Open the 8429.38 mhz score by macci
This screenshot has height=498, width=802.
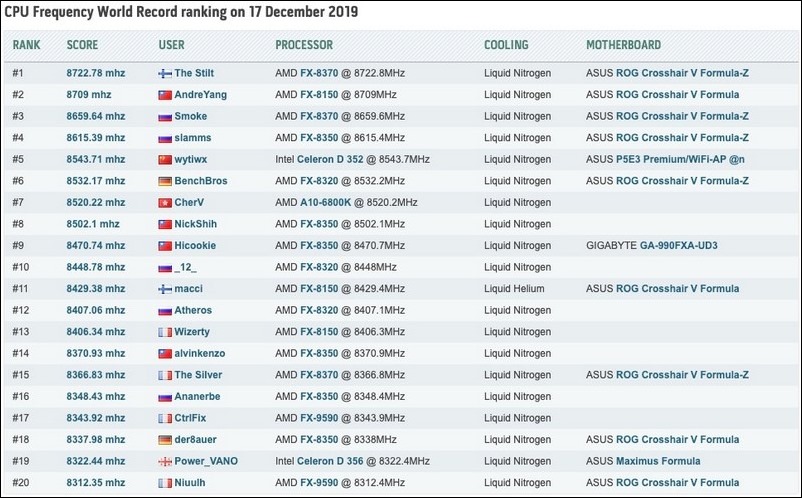tap(95, 288)
